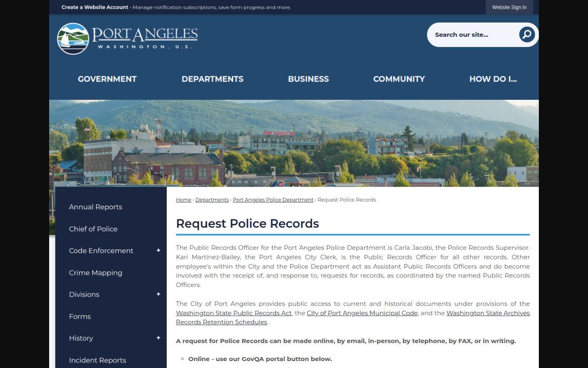Open Washington State Public Records Act link

pos(234,313)
